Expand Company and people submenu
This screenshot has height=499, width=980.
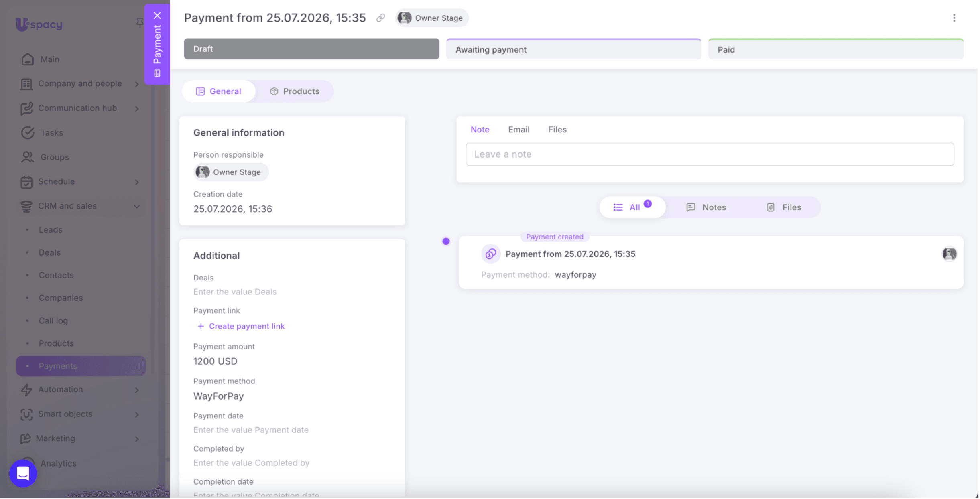pyautogui.click(x=137, y=84)
